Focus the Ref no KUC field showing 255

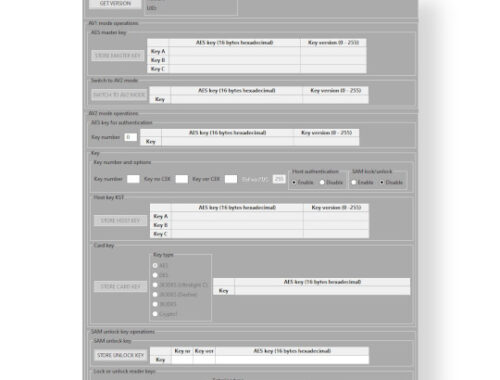pos(279,179)
